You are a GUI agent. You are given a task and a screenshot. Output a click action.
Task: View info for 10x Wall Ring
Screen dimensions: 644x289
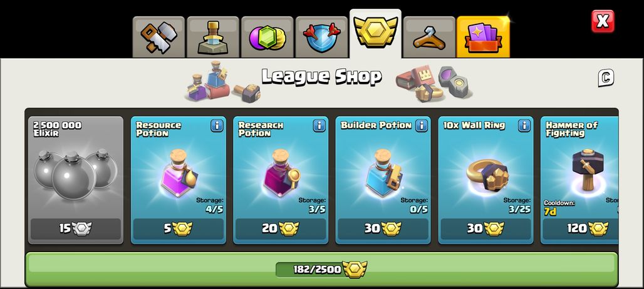(x=524, y=126)
